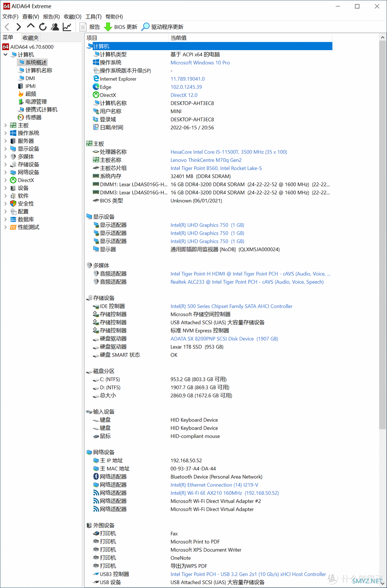The width and height of the screenshot is (387, 588).
Task: Click the 数据库 database icon
Action: coord(13,219)
